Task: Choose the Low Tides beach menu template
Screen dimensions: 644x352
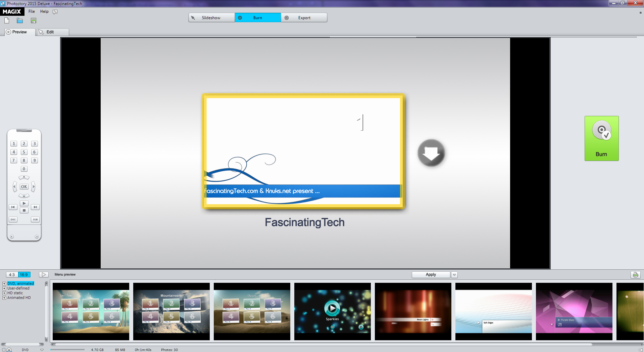Action: (x=91, y=311)
